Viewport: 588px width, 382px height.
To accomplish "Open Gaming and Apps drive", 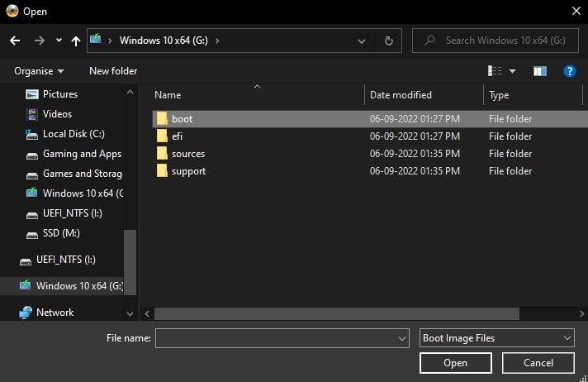I will click(x=82, y=154).
